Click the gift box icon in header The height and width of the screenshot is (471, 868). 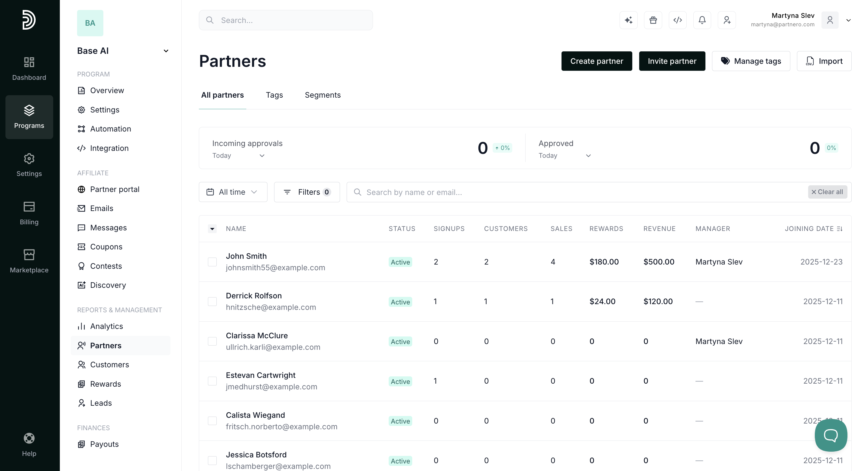pyautogui.click(x=653, y=20)
